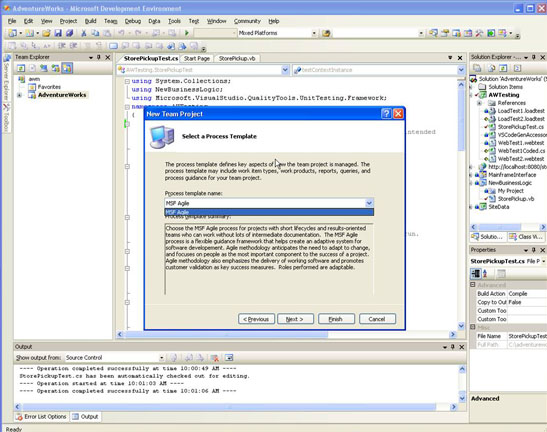Open the Error List Options tab
Image resolution: width=547 pixels, height=432 pixels.
(x=42, y=417)
